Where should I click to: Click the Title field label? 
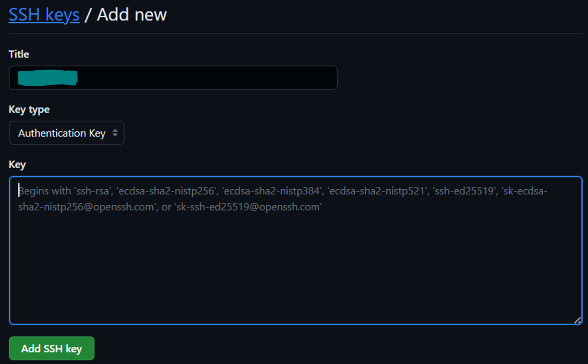tap(19, 54)
